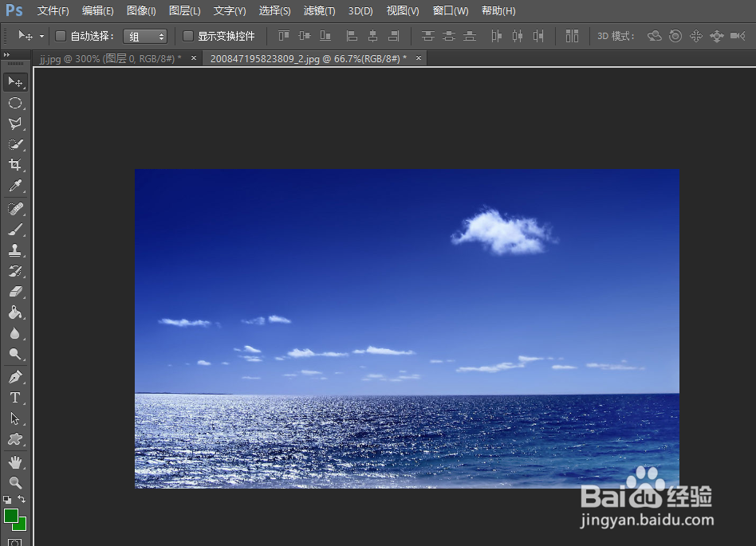756x546 pixels.
Task: Activate 3D pan mode icon
Action: tap(696, 36)
